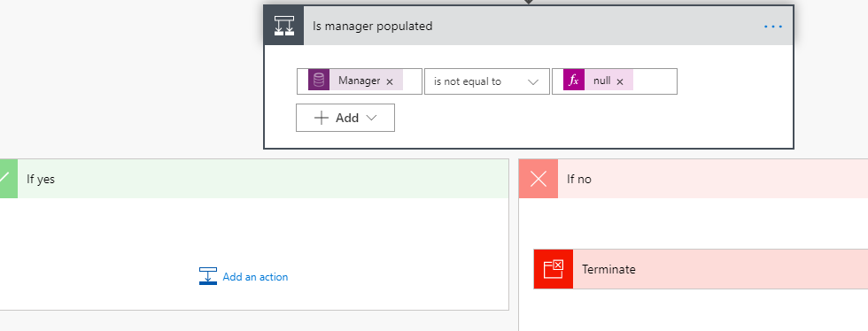868x331 pixels.
Task: Click the Add an action link
Action: (x=255, y=277)
